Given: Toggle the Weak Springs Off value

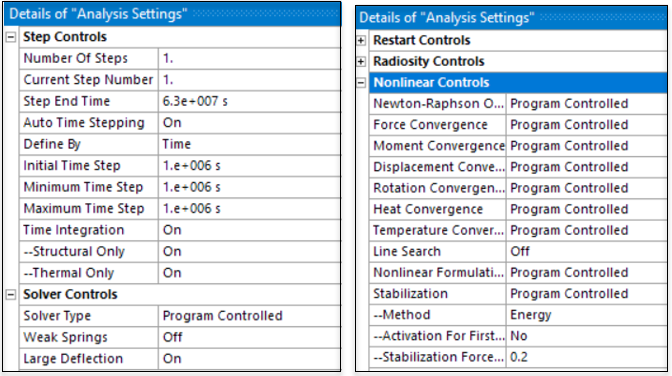Looking at the screenshot, I should (249, 337).
